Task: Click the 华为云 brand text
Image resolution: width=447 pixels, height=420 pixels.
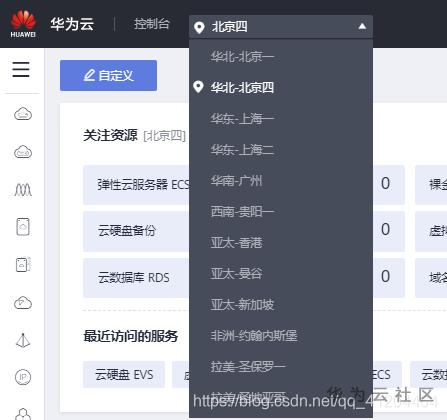Action: pyautogui.click(x=72, y=24)
